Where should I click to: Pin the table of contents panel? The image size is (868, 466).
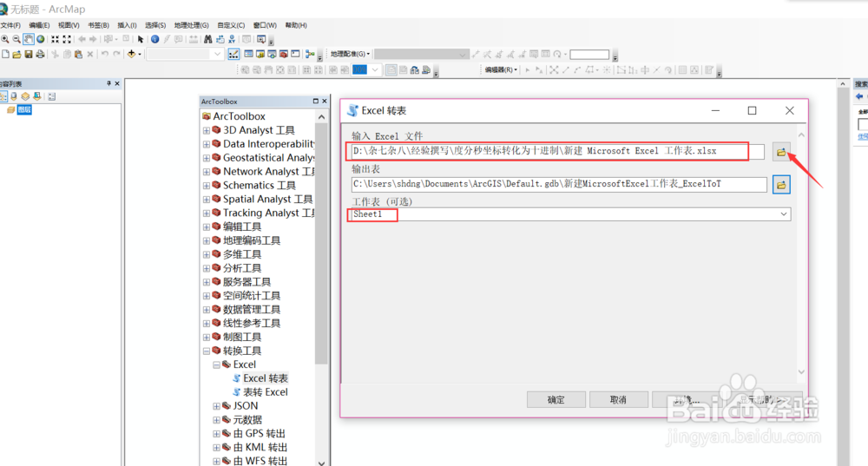(108, 83)
